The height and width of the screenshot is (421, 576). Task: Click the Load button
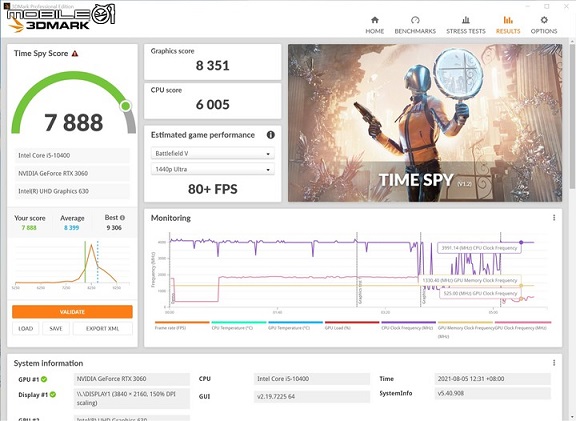click(x=26, y=328)
